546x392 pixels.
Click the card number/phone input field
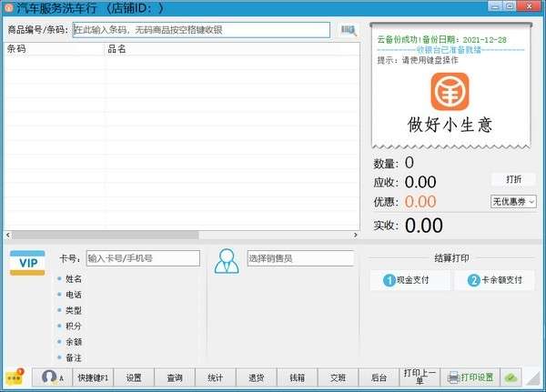[x=143, y=258]
